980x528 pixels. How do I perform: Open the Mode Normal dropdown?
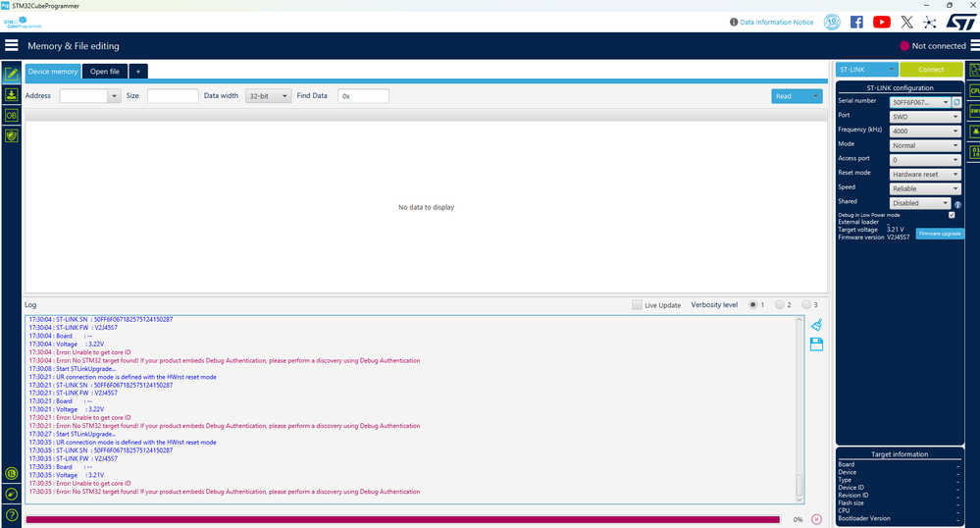[x=924, y=145]
